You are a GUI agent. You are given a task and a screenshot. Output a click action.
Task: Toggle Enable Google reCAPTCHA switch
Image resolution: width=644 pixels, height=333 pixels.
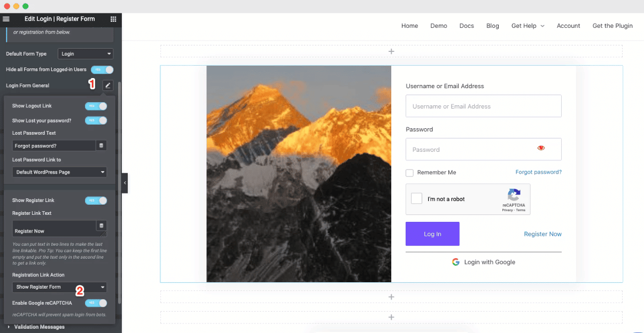(96, 303)
